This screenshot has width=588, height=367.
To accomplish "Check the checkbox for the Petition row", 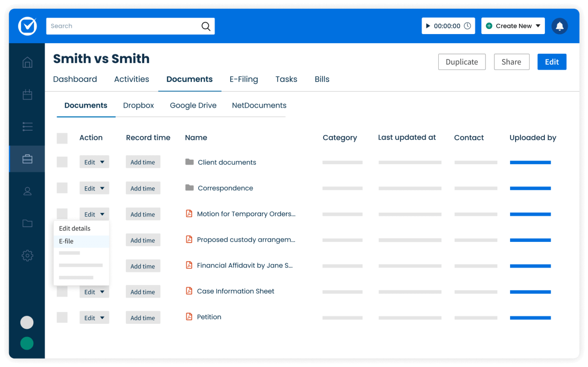I will pyautogui.click(x=62, y=317).
